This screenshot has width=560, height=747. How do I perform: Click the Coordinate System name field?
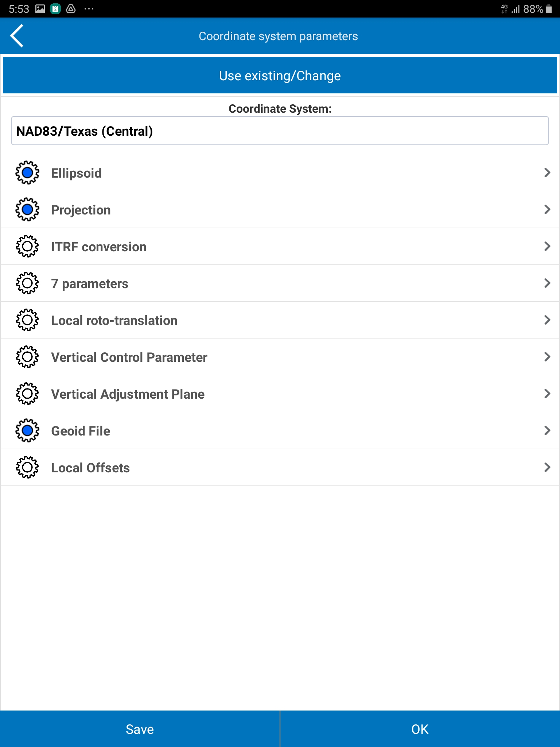280,131
